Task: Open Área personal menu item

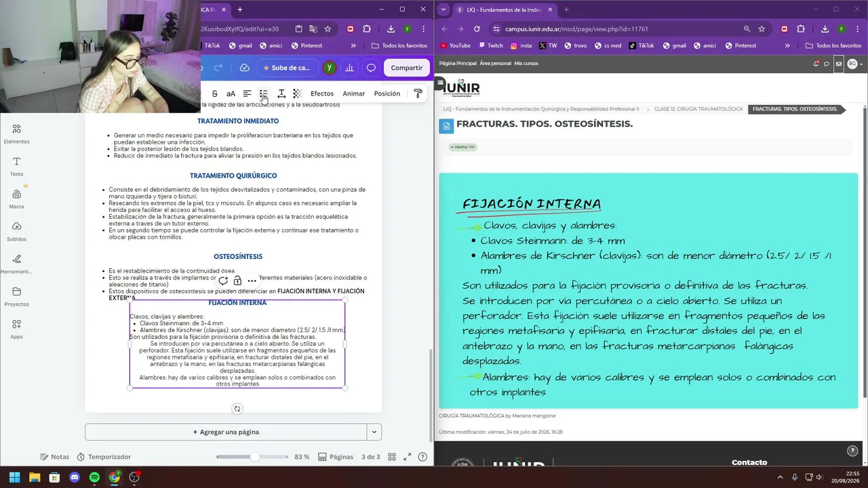Action: [x=495, y=63]
